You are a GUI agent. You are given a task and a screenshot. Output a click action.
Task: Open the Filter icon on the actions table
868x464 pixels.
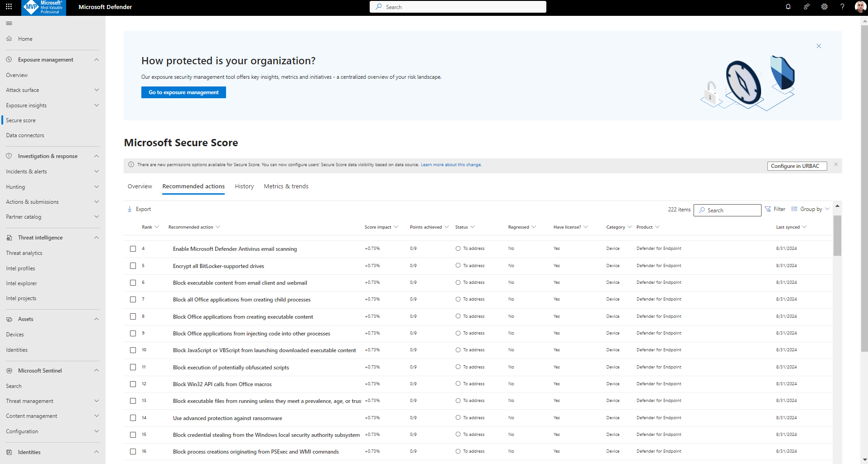point(767,209)
